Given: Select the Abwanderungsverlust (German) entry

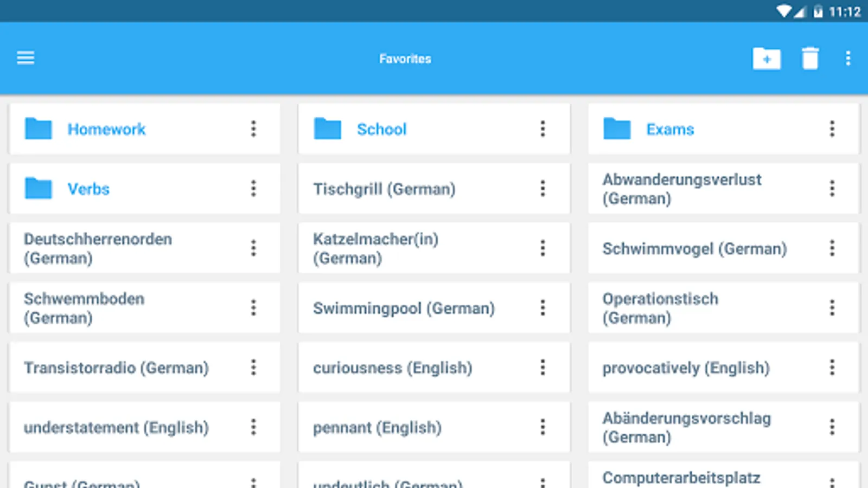Looking at the screenshot, I should click(724, 189).
